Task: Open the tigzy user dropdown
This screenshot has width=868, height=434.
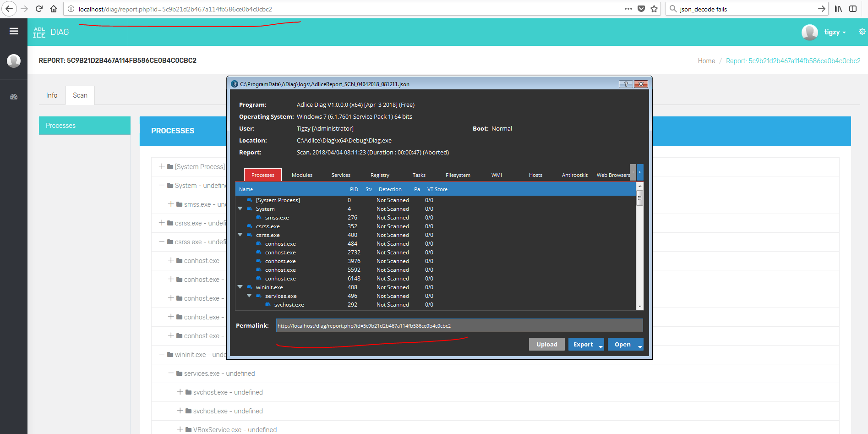Action: click(x=835, y=32)
